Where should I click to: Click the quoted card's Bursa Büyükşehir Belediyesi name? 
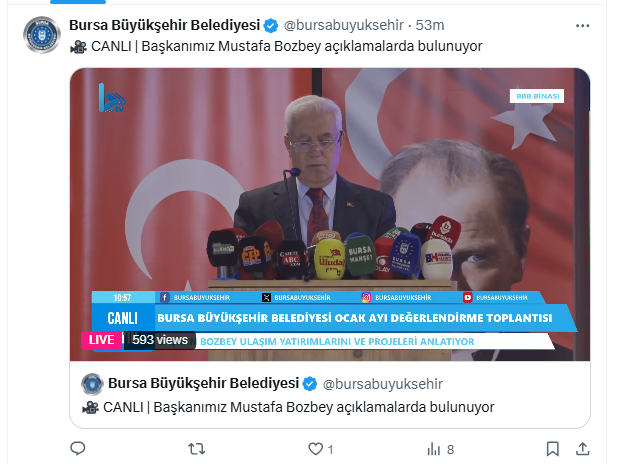coord(203,383)
